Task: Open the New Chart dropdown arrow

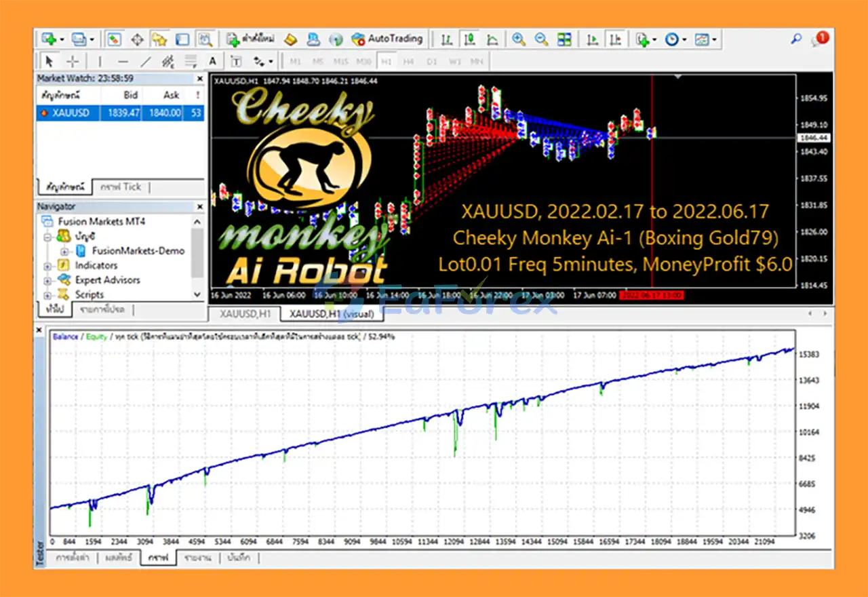Action: [x=62, y=39]
